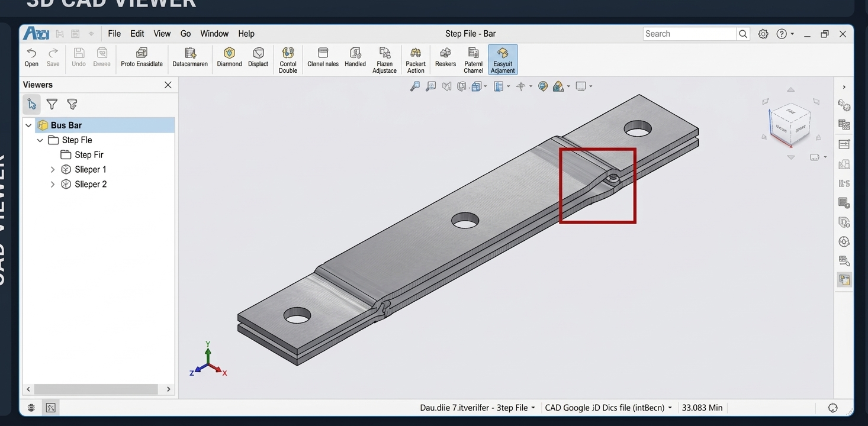Open the Datacarmaren clipboard tool
The image size is (868, 426).
(190, 57)
